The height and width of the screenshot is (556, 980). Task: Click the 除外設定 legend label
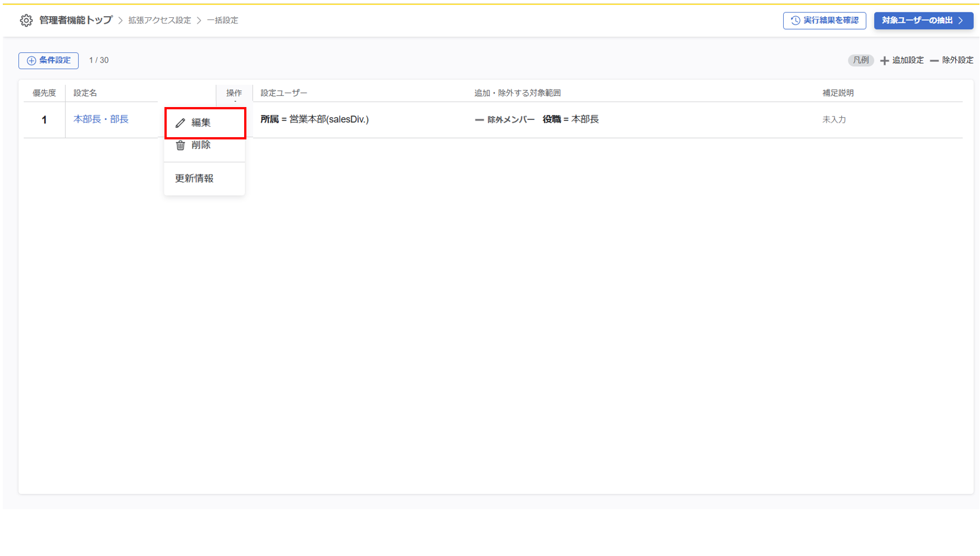(958, 60)
